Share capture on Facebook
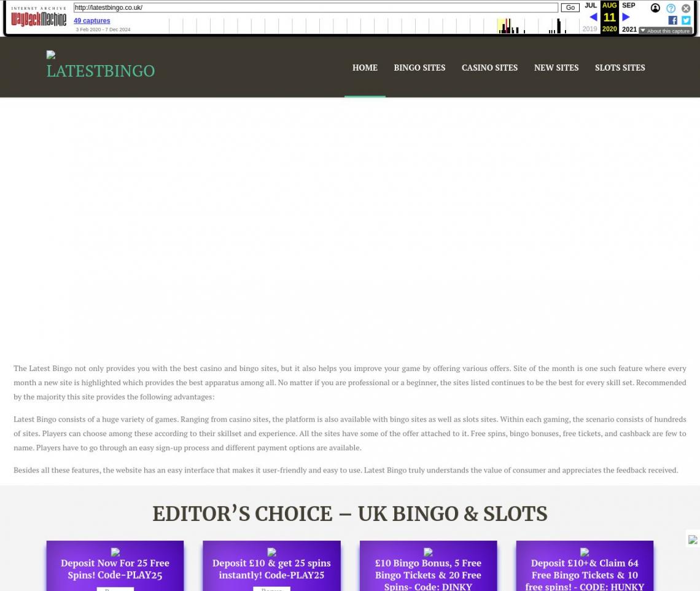Screen dimensions: 700x591 (673, 20)
